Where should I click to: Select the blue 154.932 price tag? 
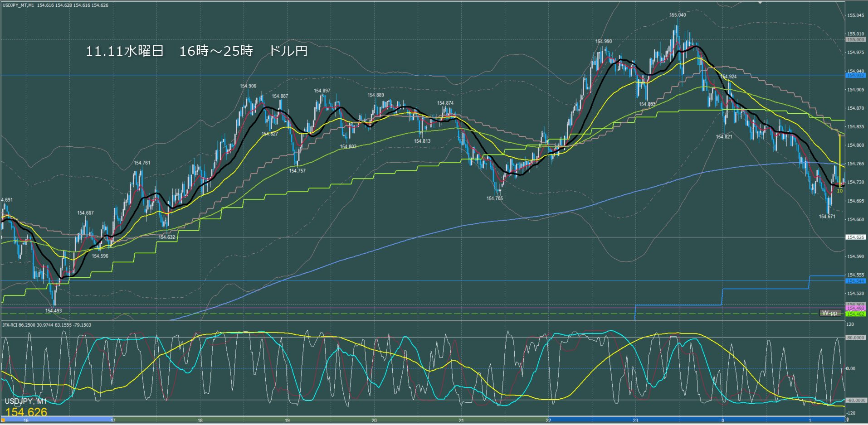pos(855,75)
